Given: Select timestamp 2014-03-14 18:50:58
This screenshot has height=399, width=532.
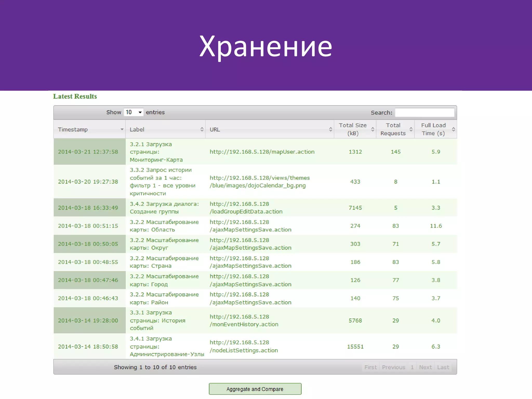Looking at the screenshot, I should [x=88, y=346].
